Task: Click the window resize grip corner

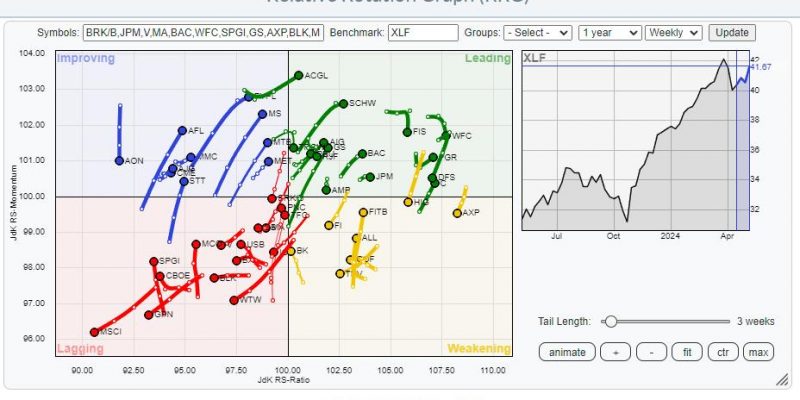Action: (x=782, y=380)
